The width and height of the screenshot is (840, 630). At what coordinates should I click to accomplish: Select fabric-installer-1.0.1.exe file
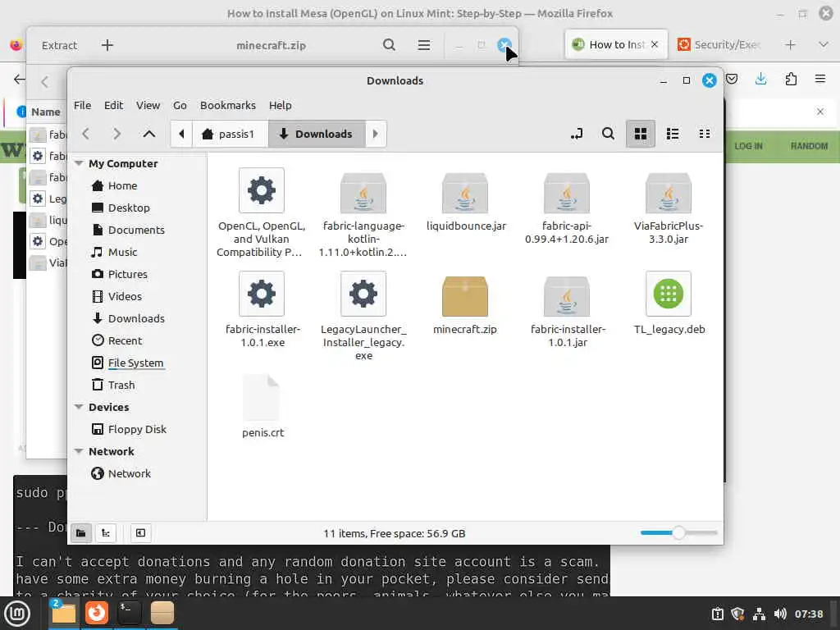[x=262, y=309]
